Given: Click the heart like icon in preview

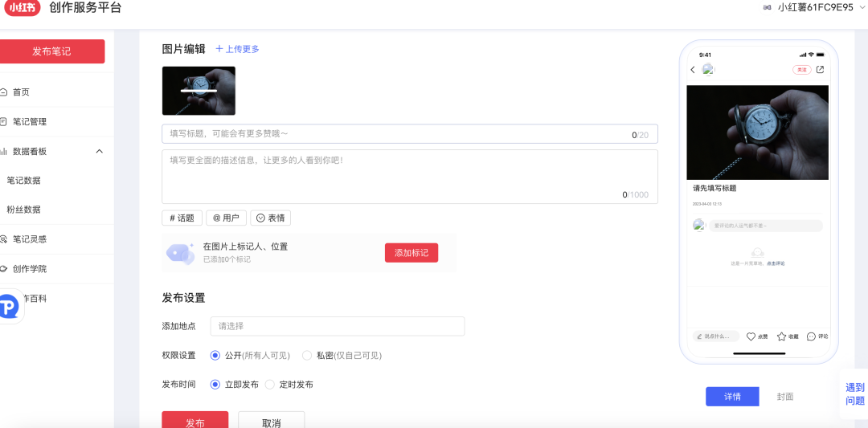Looking at the screenshot, I should pos(751,336).
